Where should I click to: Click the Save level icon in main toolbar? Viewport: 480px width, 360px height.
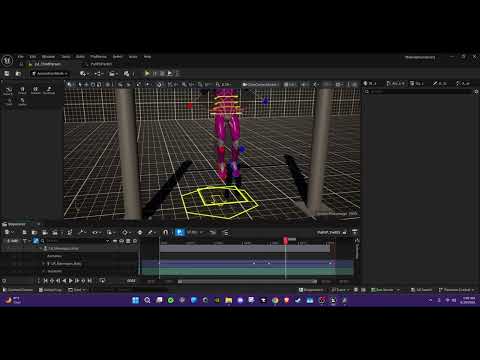point(7,73)
